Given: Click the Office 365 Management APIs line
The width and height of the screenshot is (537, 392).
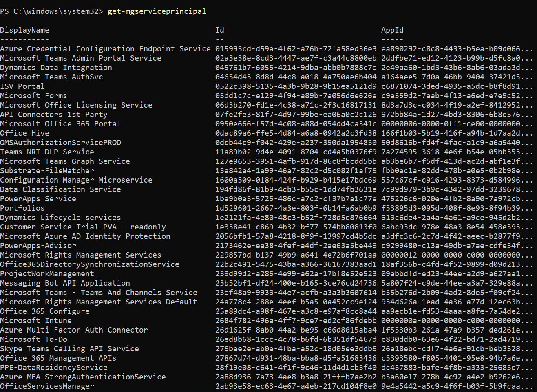Looking at the screenshot, I should [x=58, y=358].
